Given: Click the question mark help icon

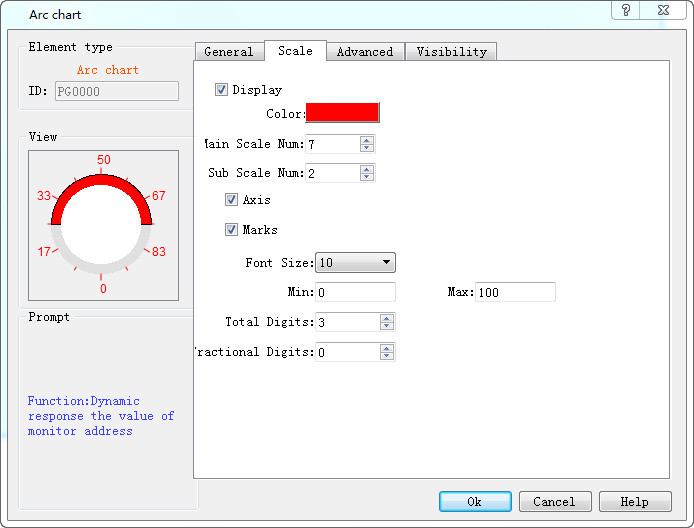Looking at the screenshot, I should (626, 10).
